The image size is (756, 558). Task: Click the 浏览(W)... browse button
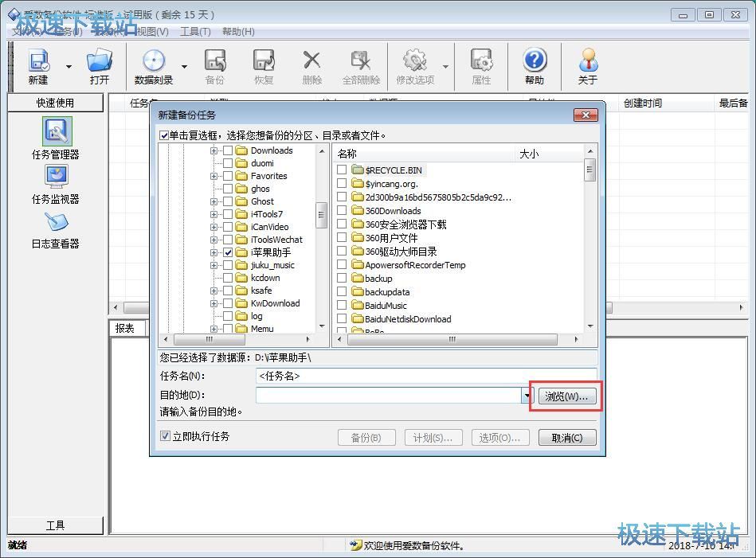click(x=567, y=396)
